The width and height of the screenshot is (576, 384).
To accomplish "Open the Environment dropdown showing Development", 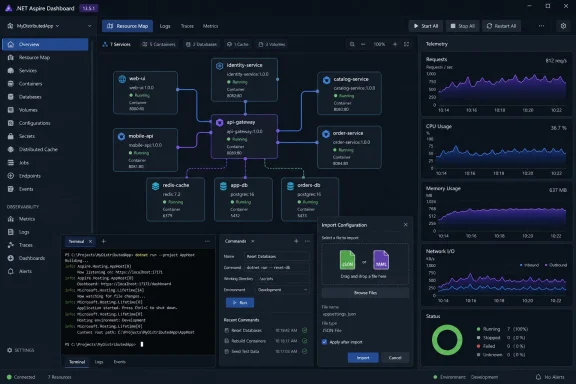I will tap(282, 290).
